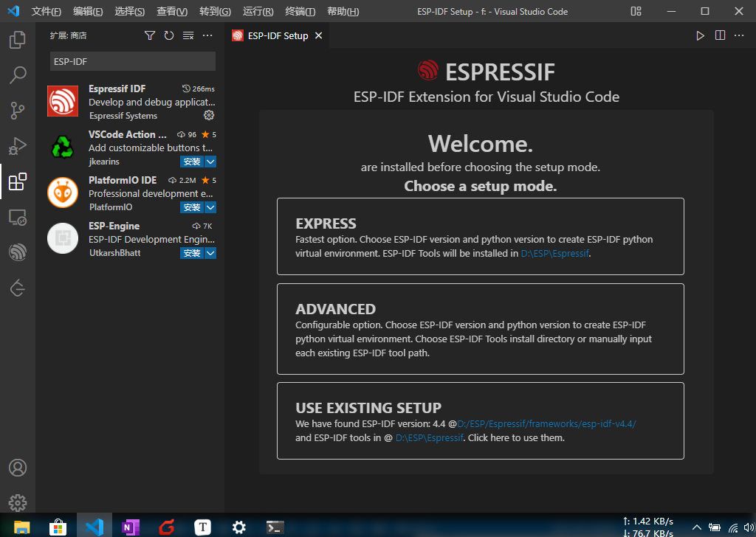Select the PlatformIO IDE extension title

pos(123,180)
